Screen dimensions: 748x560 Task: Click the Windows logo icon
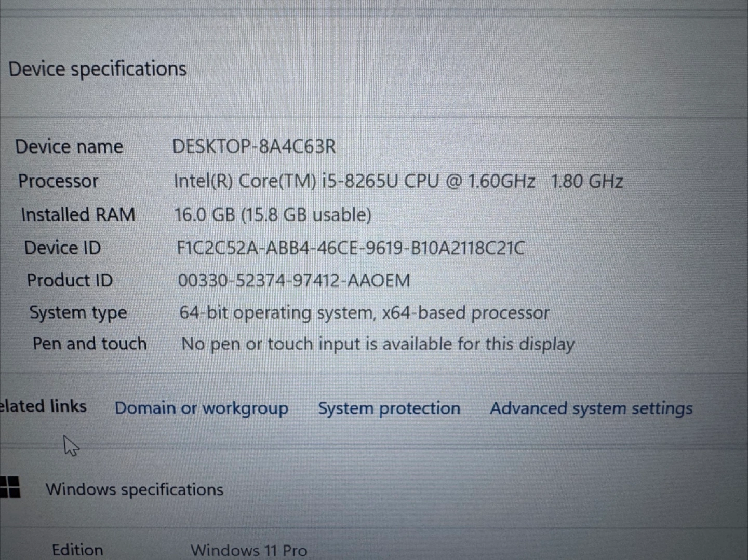point(9,488)
